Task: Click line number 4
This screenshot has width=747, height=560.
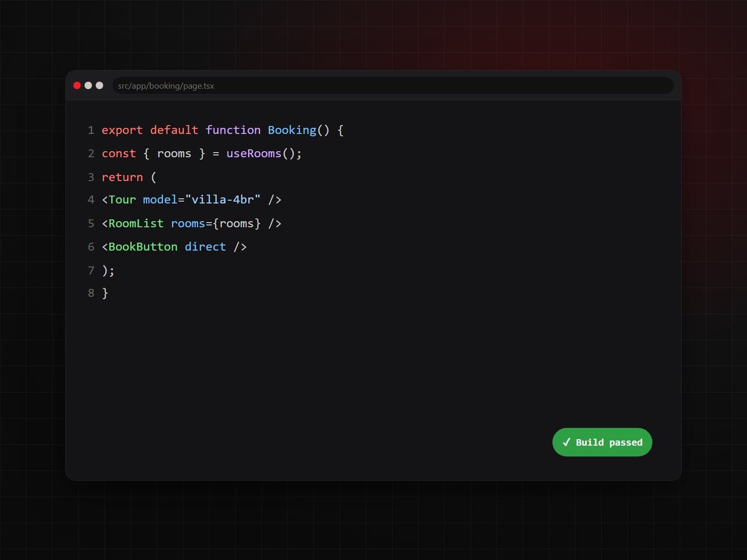Action: [91, 200]
